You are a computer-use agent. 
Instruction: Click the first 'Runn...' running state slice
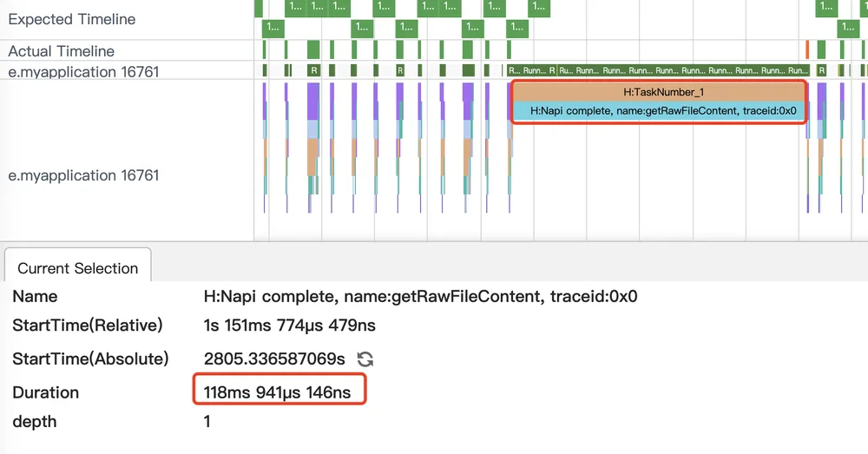534,70
